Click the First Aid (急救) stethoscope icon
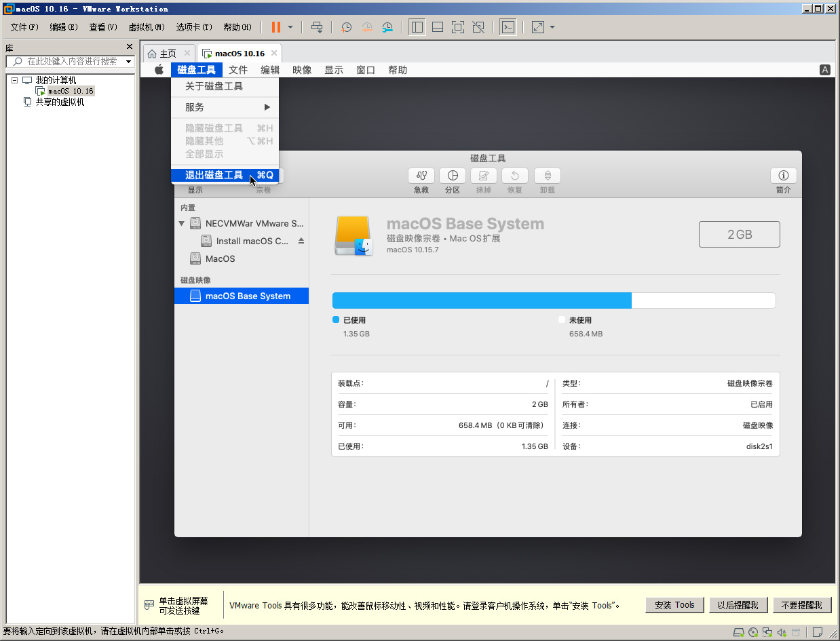This screenshot has width=840, height=641. point(421,176)
